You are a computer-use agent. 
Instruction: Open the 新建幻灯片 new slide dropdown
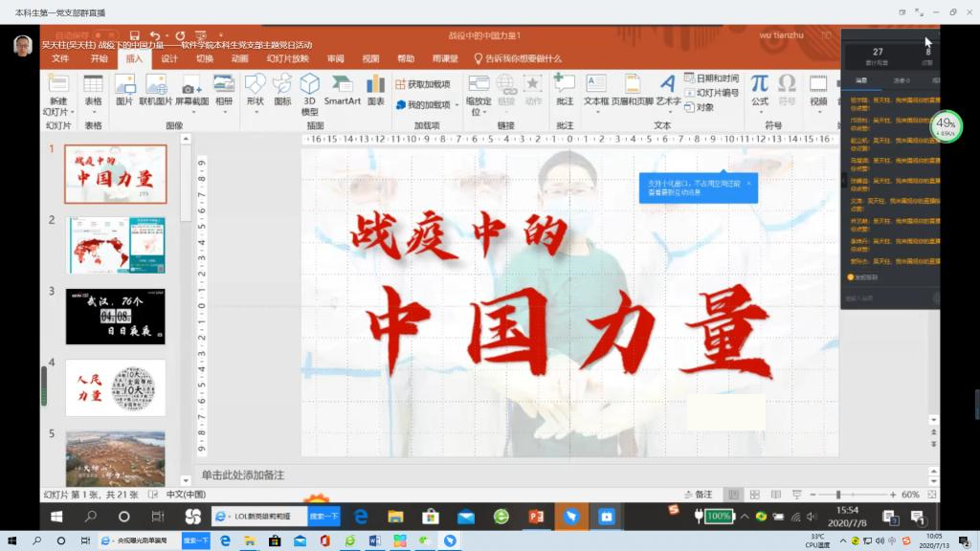(x=57, y=106)
